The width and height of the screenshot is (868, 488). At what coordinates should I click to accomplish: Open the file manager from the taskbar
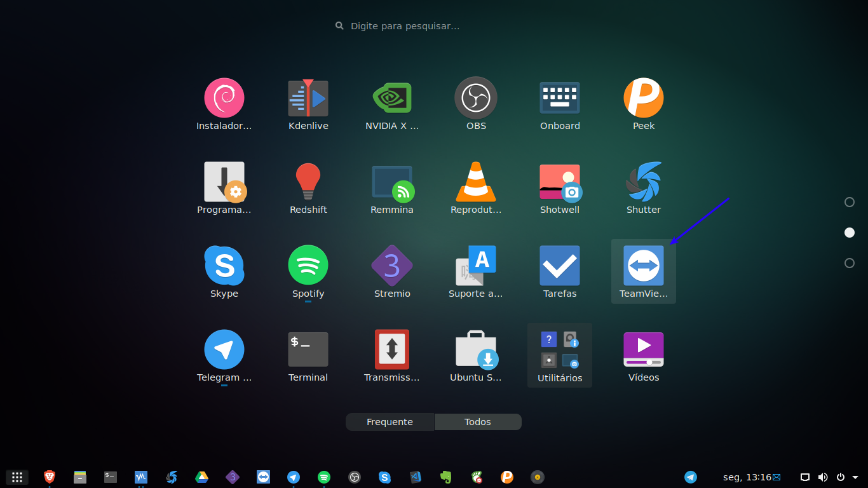[80, 477]
